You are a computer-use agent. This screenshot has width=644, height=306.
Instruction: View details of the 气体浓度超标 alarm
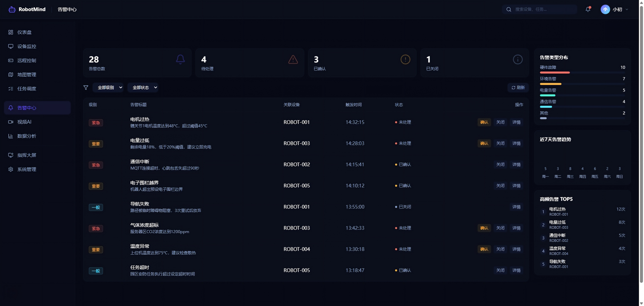517,228
